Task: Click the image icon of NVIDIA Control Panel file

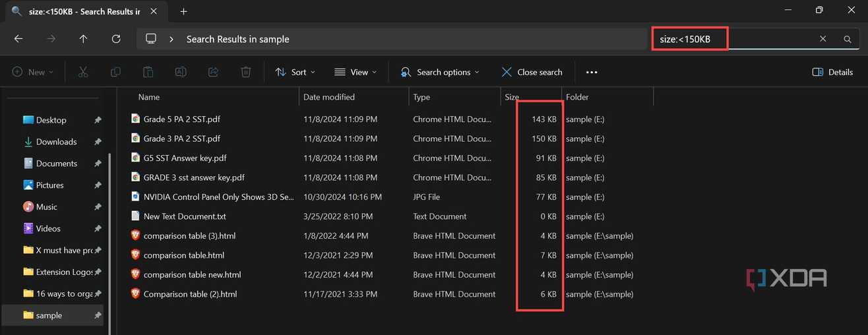Action: (135, 197)
